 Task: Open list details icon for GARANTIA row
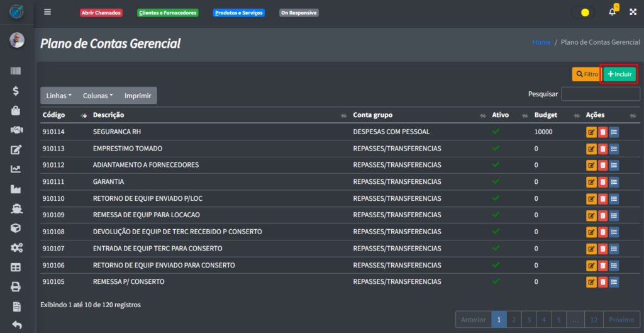[614, 182]
